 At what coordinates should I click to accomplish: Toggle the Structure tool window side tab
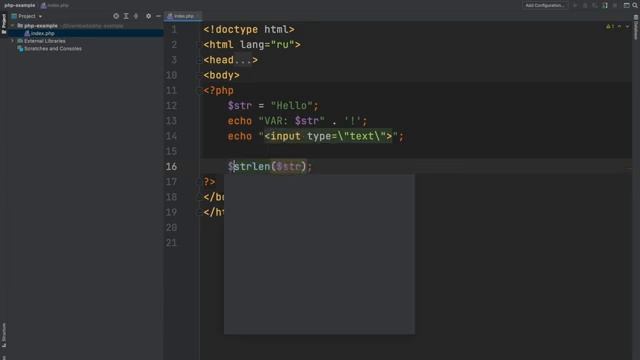point(4,336)
